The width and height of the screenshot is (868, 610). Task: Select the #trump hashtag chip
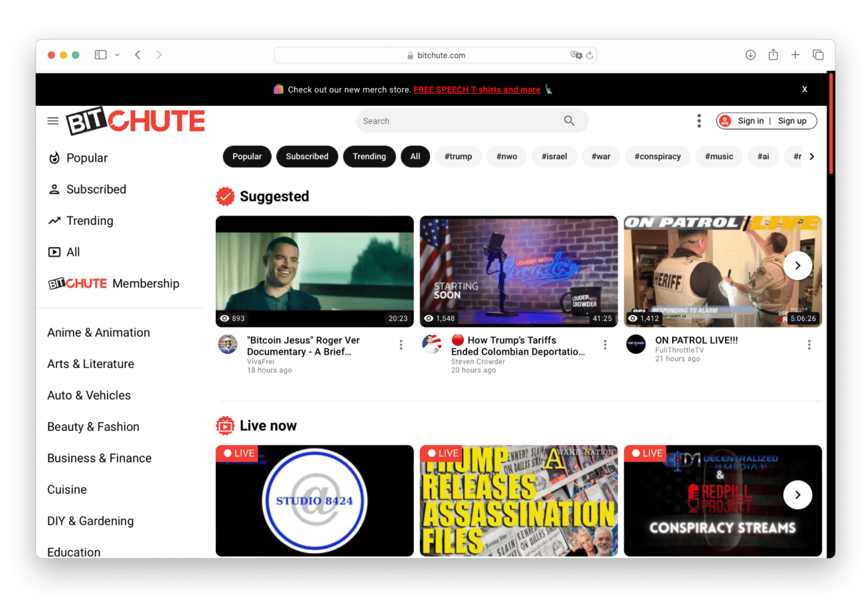click(x=458, y=156)
